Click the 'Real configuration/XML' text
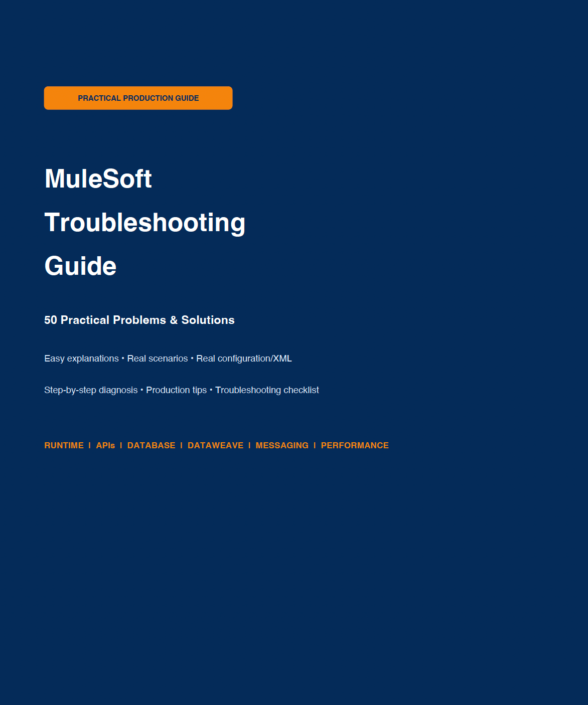Image resolution: width=588 pixels, height=705 pixels. click(244, 359)
